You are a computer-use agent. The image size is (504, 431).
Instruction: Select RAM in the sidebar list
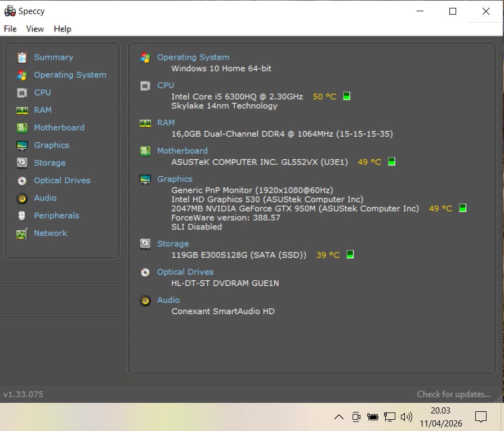click(x=43, y=110)
